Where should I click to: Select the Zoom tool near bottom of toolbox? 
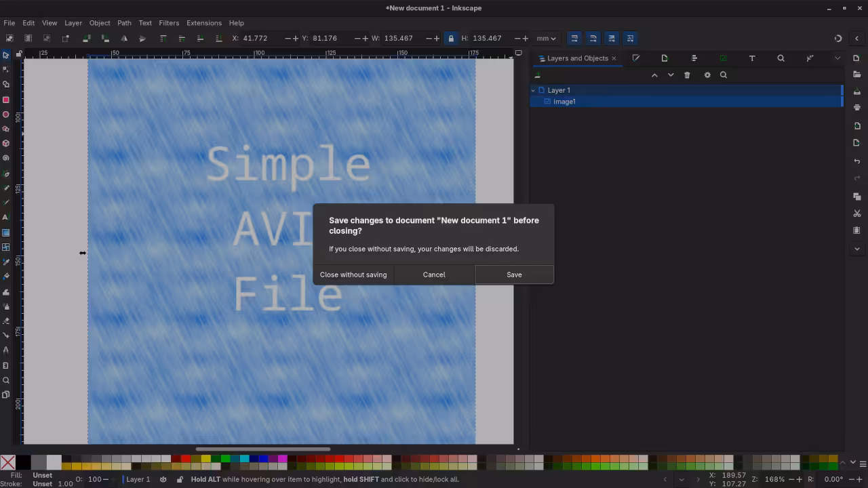(x=5, y=380)
